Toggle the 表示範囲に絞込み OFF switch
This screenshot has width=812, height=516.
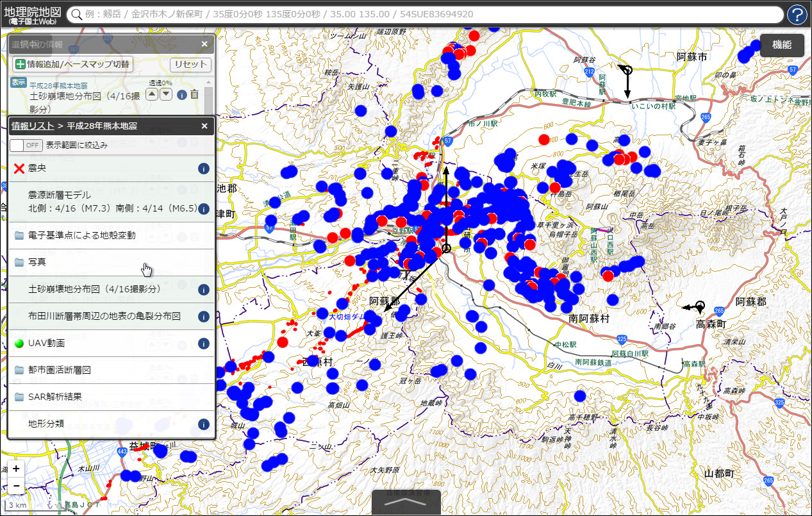[26, 145]
